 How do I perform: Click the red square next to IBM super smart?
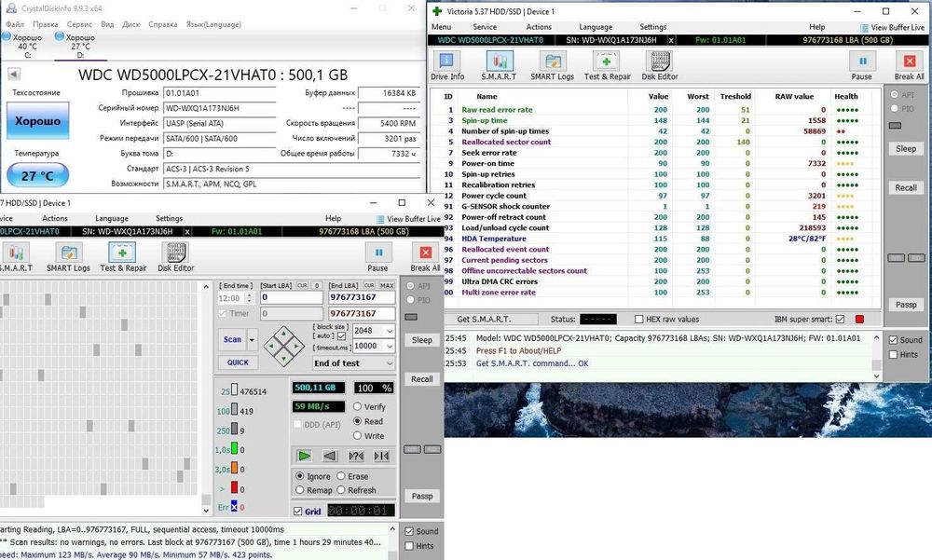[x=859, y=320]
